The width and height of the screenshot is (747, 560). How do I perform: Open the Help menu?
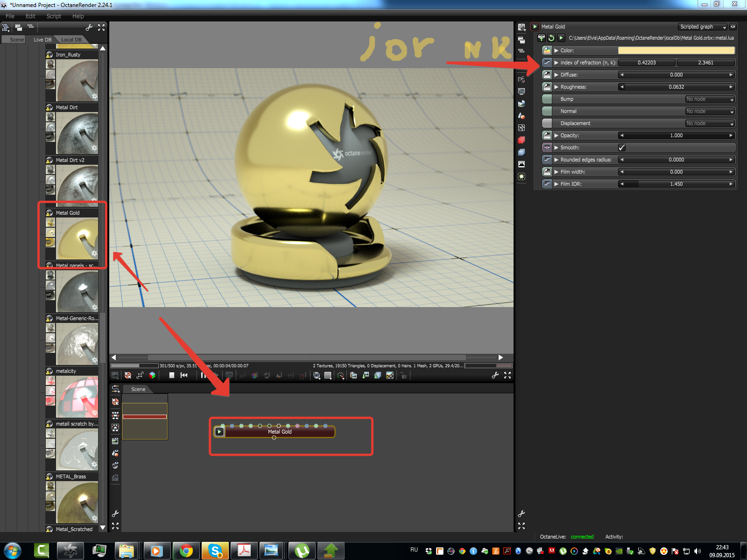click(x=78, y=16)
